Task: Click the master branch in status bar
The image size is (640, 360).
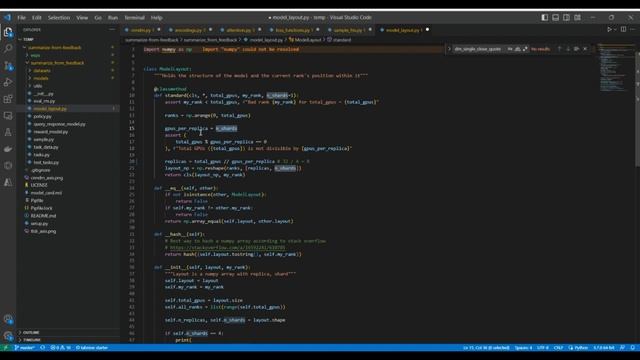Action: pos(24,348)
